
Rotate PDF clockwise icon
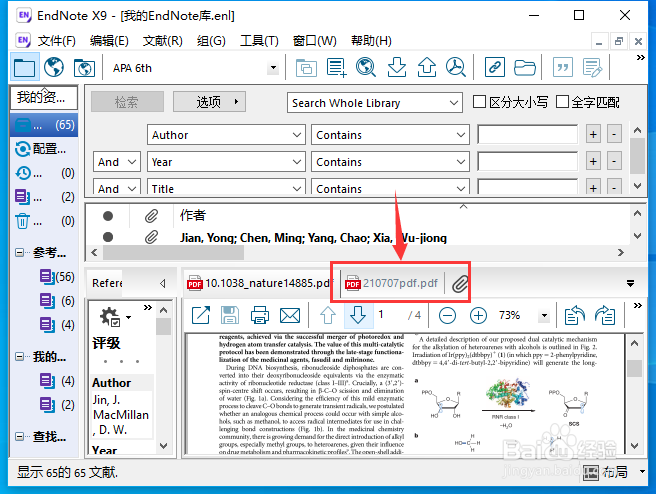605,315
